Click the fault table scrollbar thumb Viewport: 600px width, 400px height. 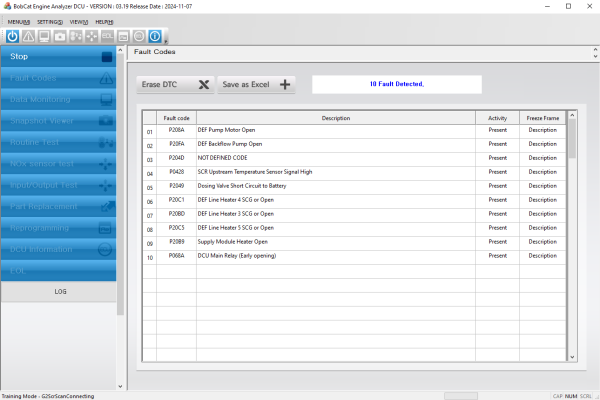[572, 139]
